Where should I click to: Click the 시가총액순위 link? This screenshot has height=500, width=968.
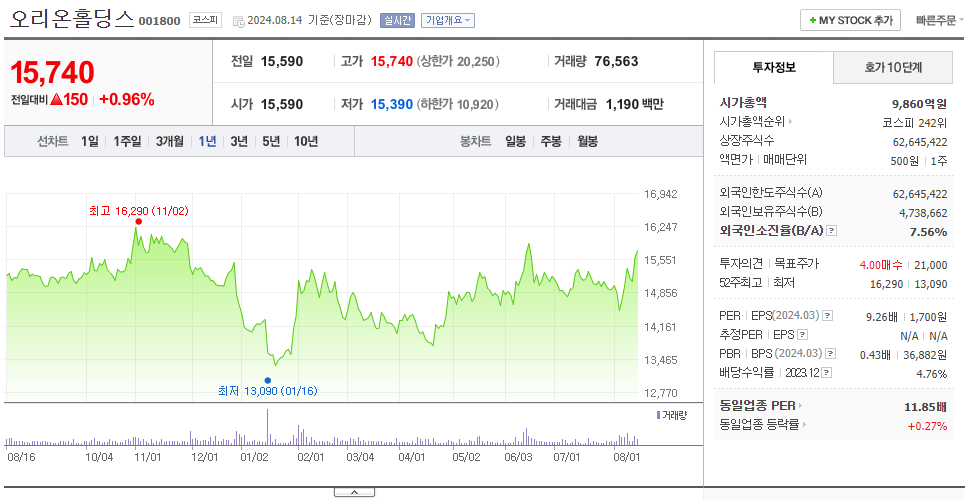tap(753, 122)
